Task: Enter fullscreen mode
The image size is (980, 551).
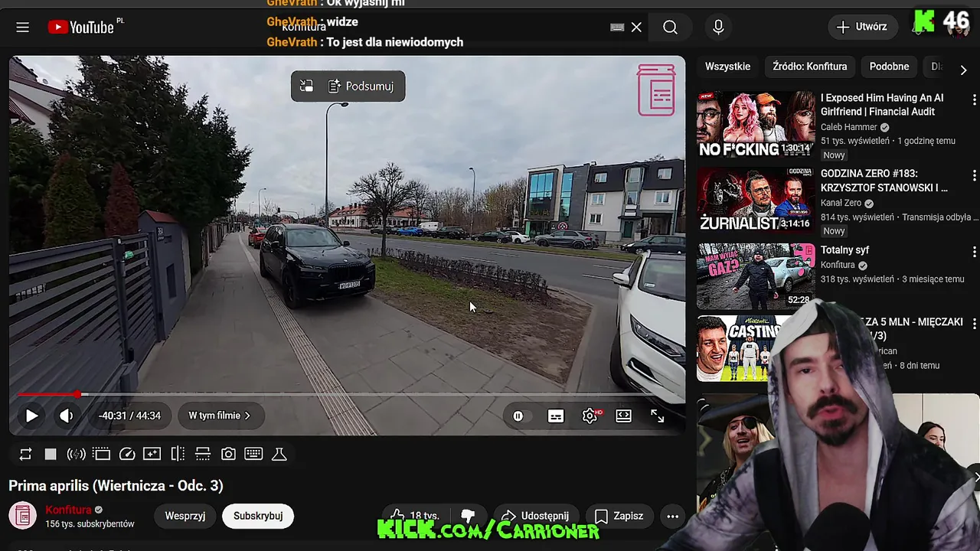Action: 658,416
